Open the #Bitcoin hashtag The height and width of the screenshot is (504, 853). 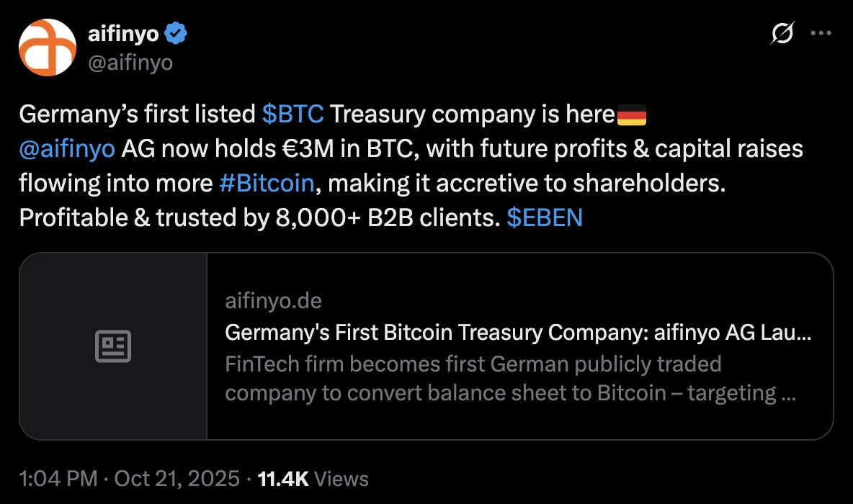pyautogui.click(x=267, y=183)
